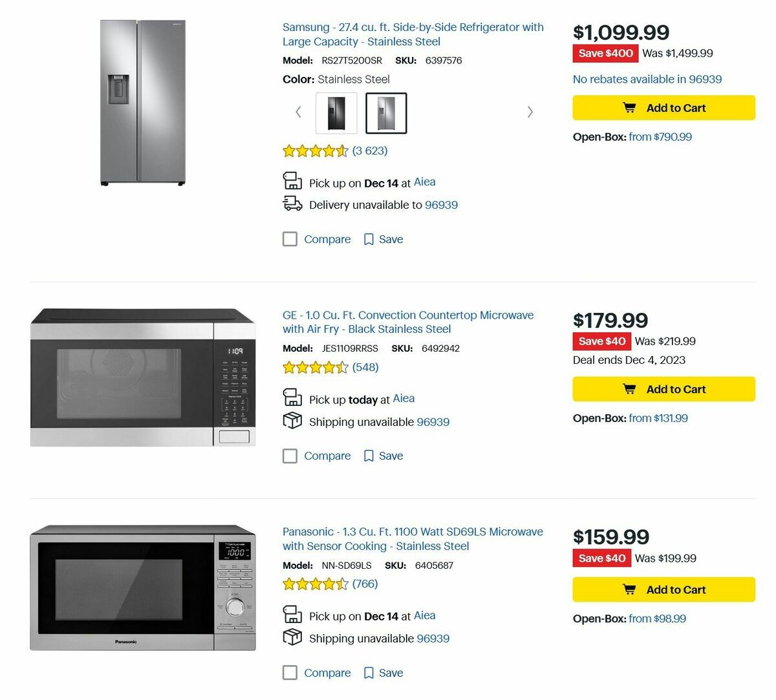The width and height of the screenshot is (776, 700).
Task: Click the right chevron in the Samsung image carousel
Action: click(530, 112)
